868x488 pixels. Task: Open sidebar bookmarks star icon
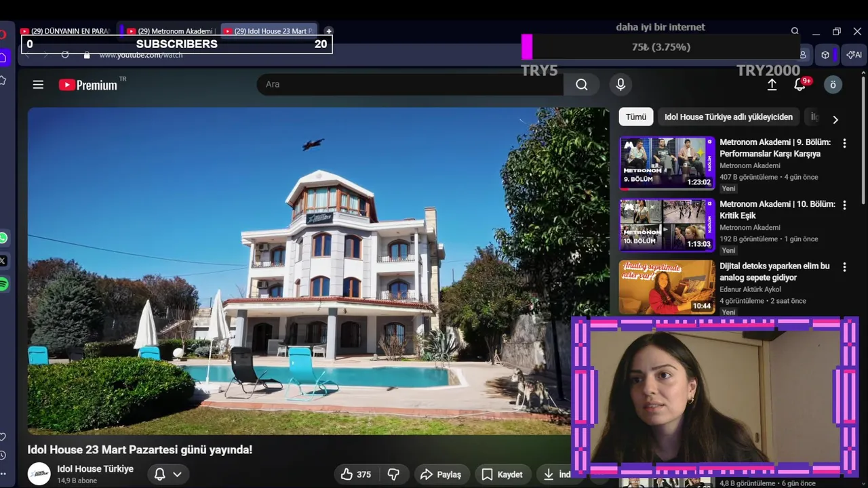click(3, 80)
